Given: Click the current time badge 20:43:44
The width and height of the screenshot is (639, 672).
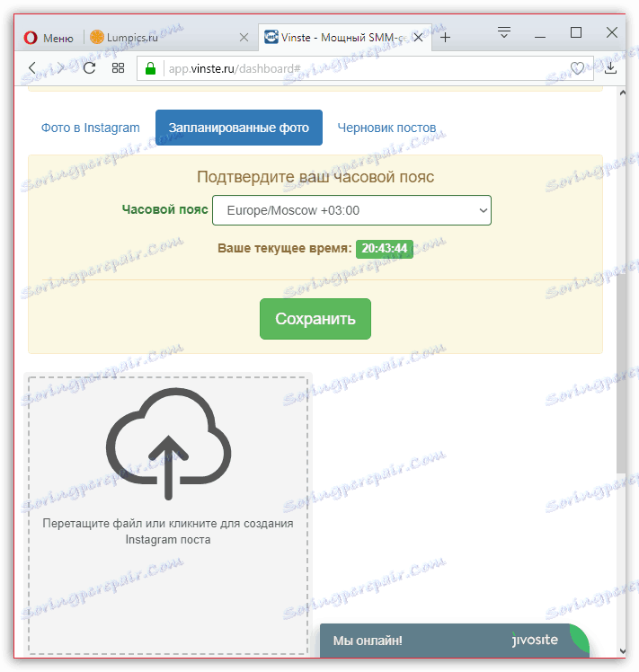Looking at the screenshot, I should coord(385,249).
